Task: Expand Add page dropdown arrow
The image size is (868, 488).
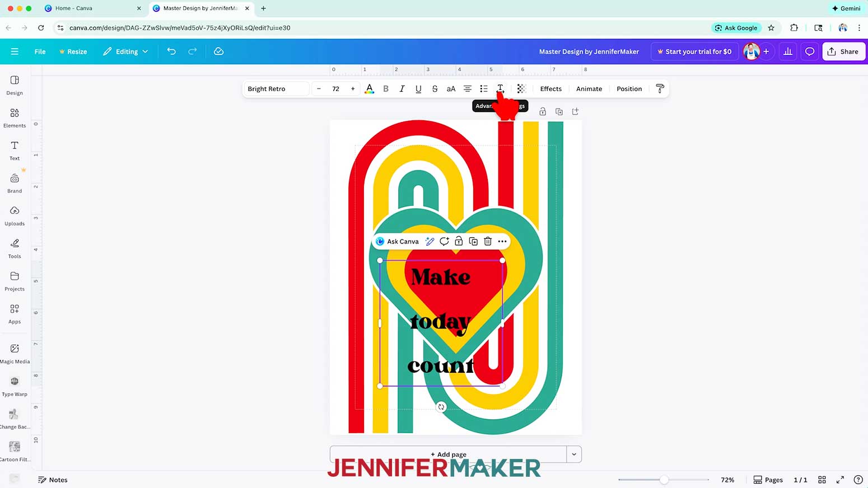Action: pyautogui.click(x=574, y=454)
